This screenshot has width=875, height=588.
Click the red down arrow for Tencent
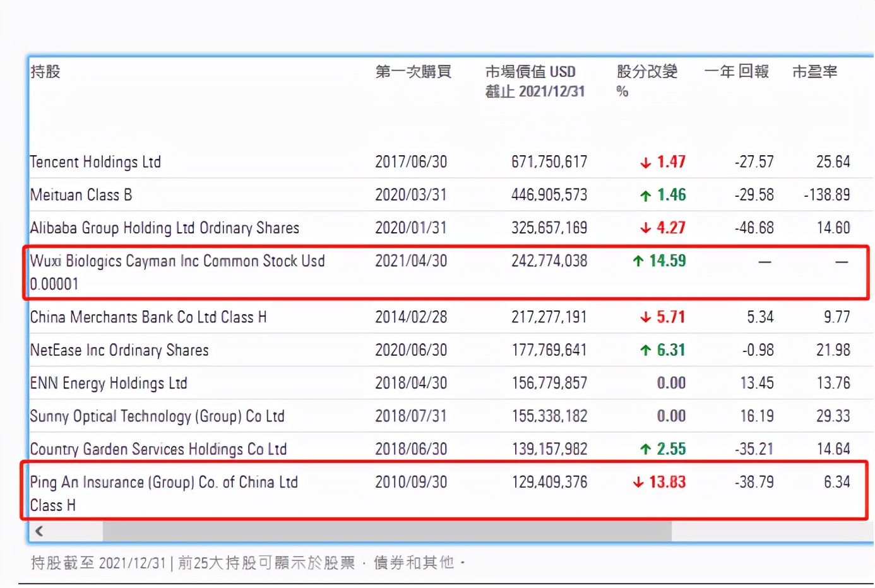[645, 163]
